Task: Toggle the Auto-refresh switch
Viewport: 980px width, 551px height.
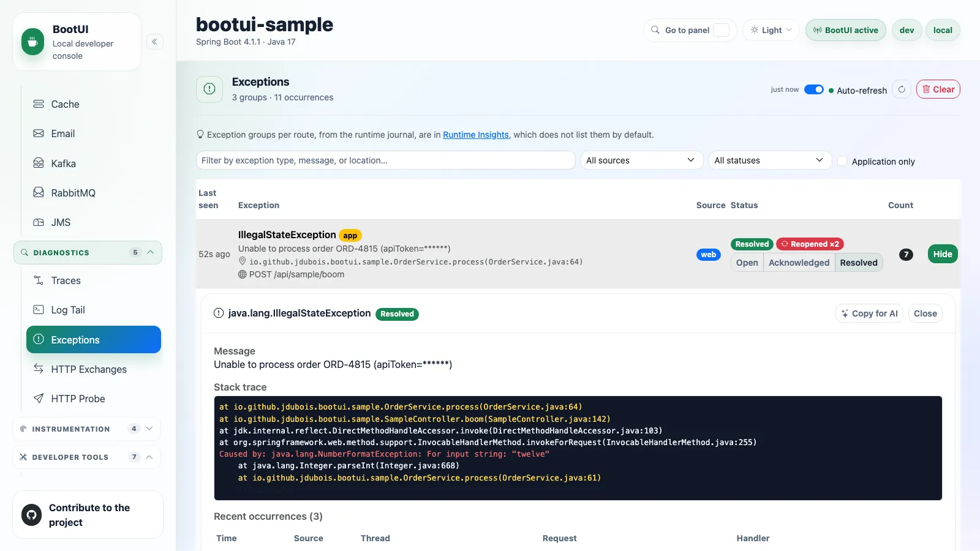Action: pyautogui.click(x=814, y=89)
